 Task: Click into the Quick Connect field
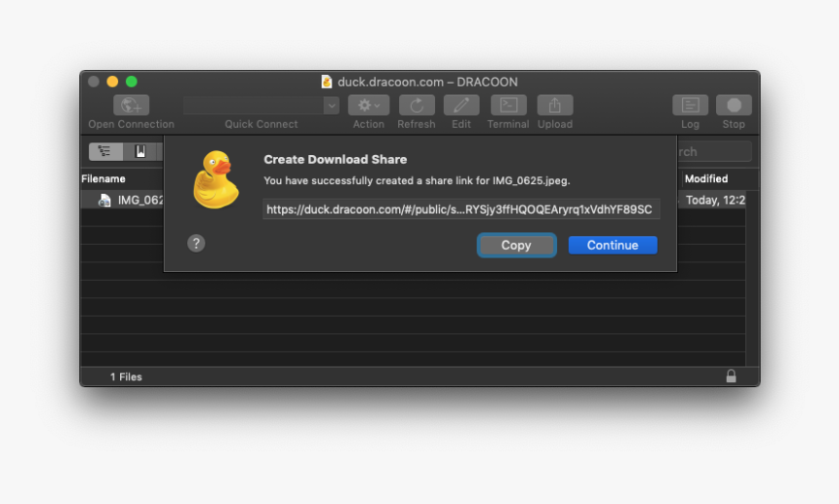(x=254, y=106)
